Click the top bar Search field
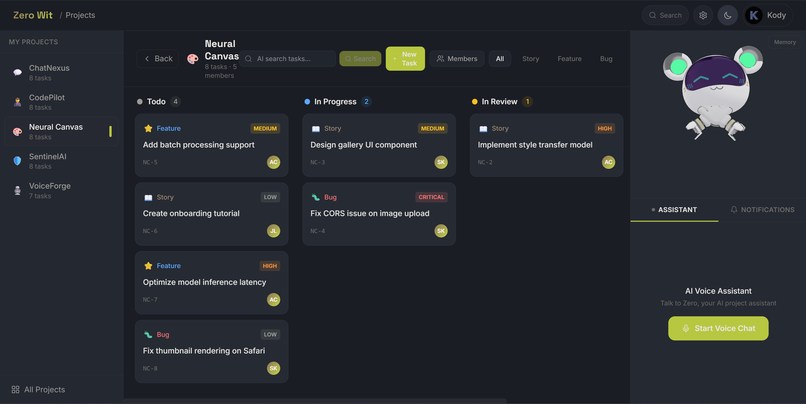 (x=665, y=15)
